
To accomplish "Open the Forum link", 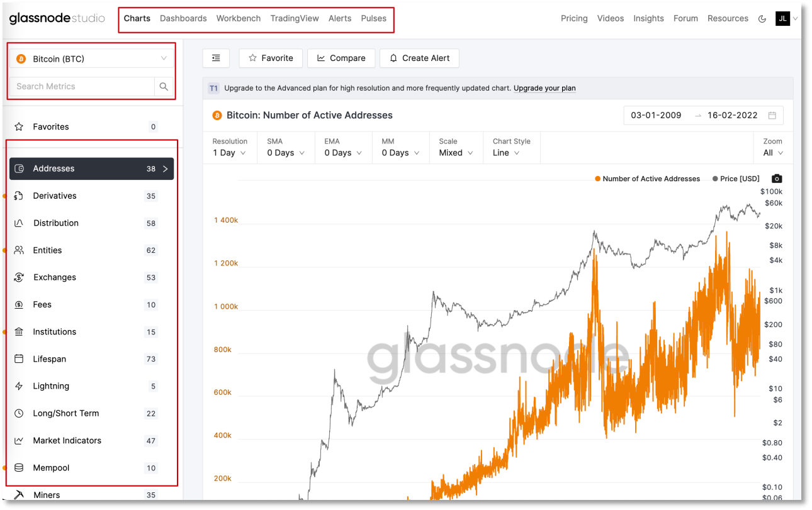I will pos(685,18).
